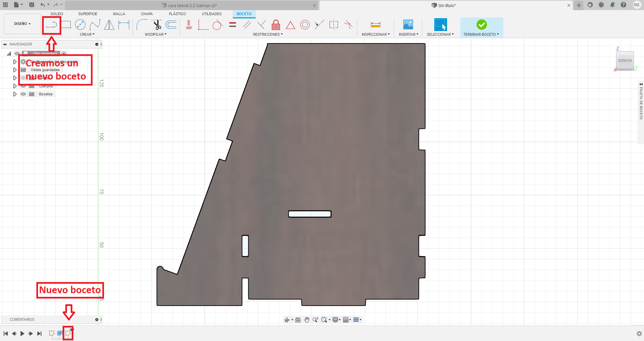The height and width of the screenshot is (341, 644).
Task: Open the INSPECCIONAR dropdown menu
Action: tap(376, 34)
